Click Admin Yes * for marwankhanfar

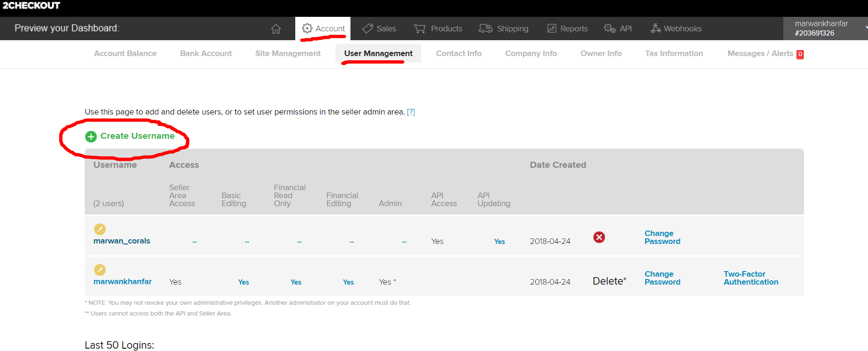pos(387,282)
